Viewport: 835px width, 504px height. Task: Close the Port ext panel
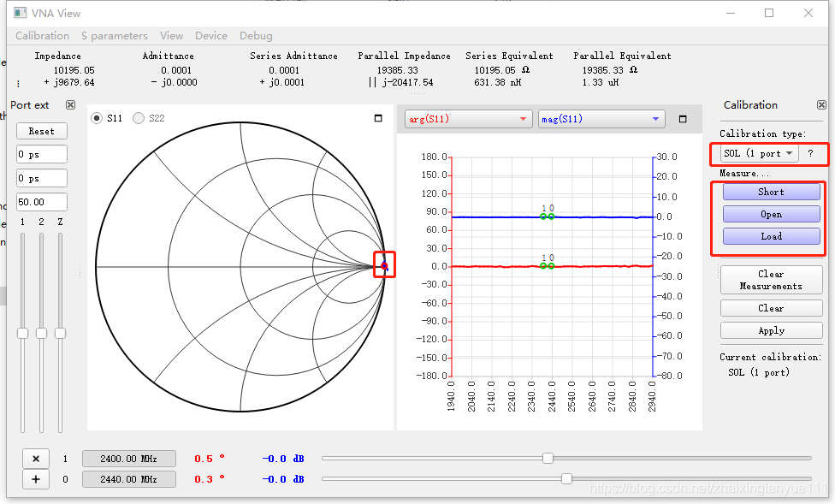click(x=70, y=105)
